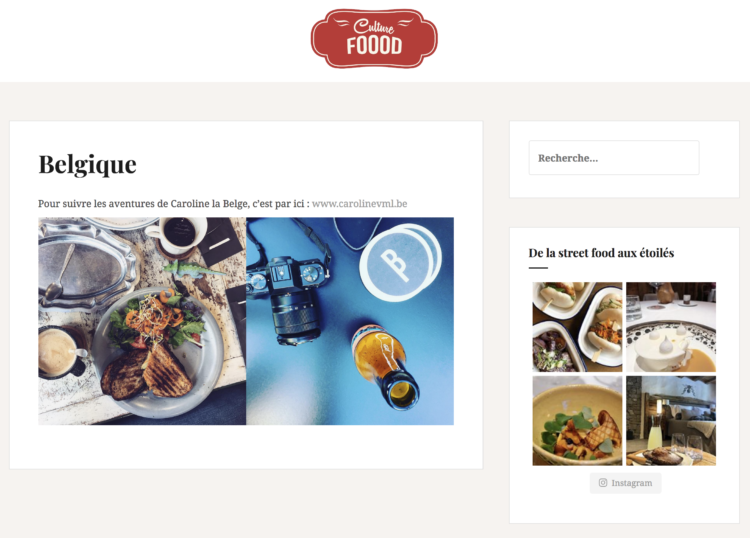
Task: Open the www.carolinevml.be link
Action: (360, 204)
